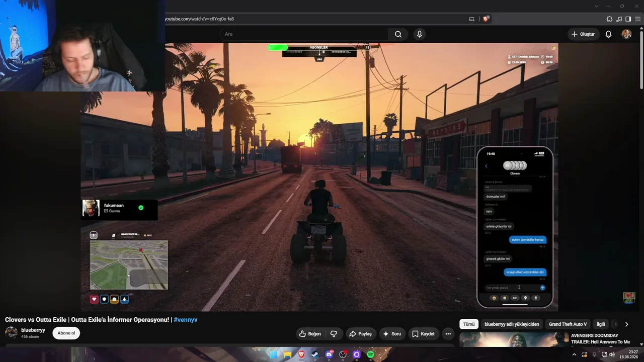Click the video title 'Clovers vs Outta Exile'
644x362 pixels.
coord(87,320)
